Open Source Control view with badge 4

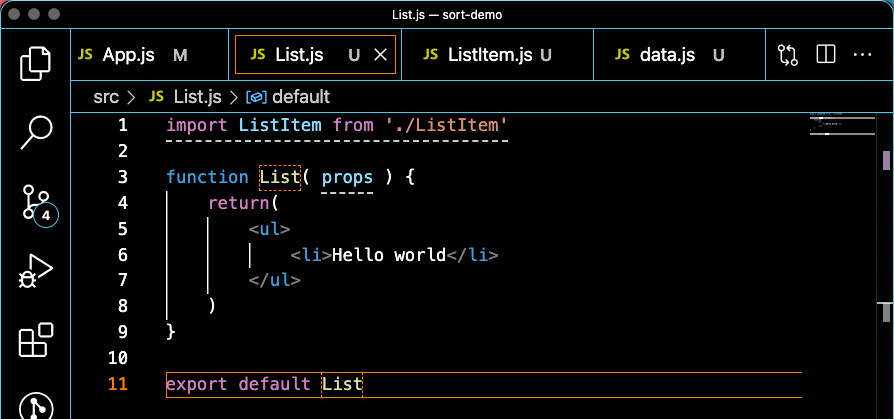click(x=39, y=205)
